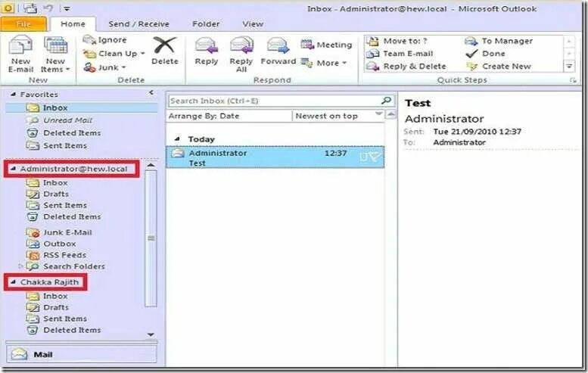Switch to the Home tab
Image resolution: width=588 pixels, height=373 pixels.
point(73,24)
